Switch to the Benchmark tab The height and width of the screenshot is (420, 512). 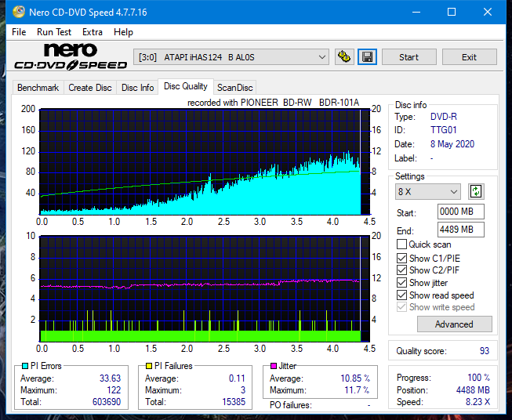pyautogui.click(x=38, y=88)
